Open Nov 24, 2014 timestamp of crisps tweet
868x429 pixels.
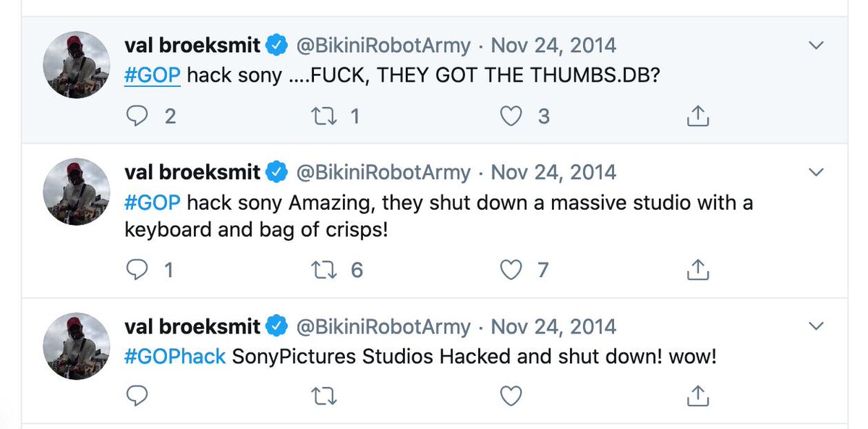coord(553,172)
